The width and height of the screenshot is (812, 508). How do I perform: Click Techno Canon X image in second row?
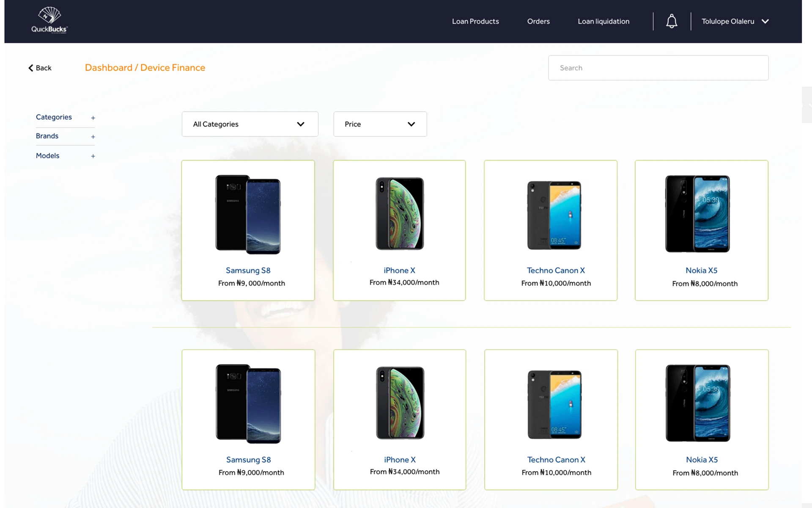[554, 404]
